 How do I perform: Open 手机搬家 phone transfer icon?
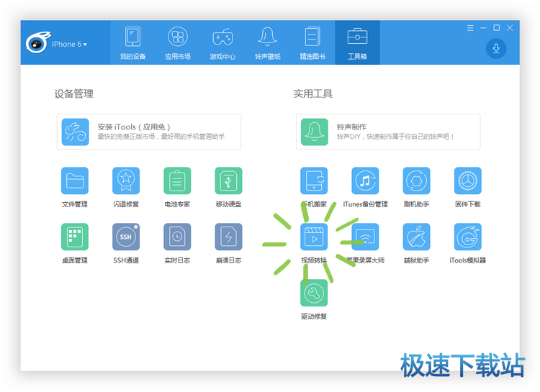tap(314, 181)
